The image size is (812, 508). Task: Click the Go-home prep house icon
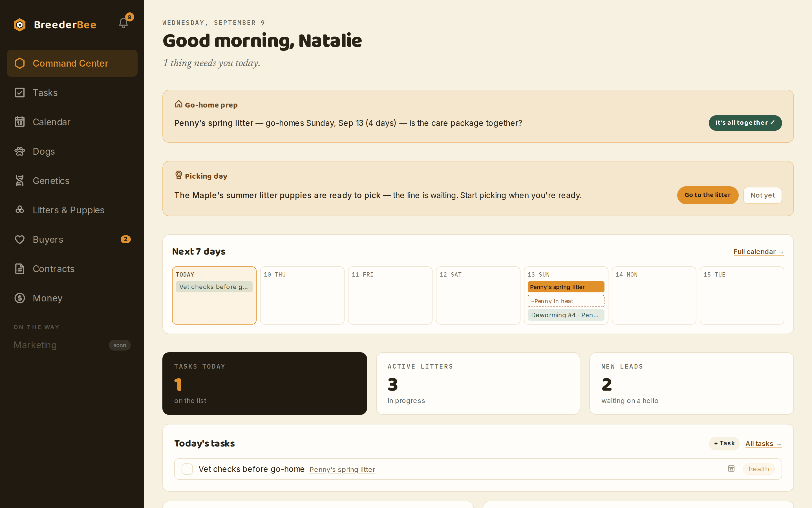tap(178, 104)
